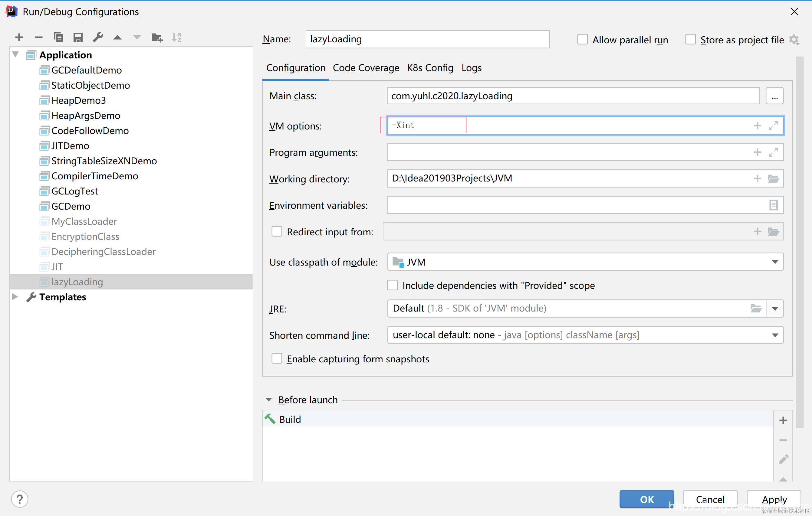Click the Add New Configuration plus icon

click(19, 37)
